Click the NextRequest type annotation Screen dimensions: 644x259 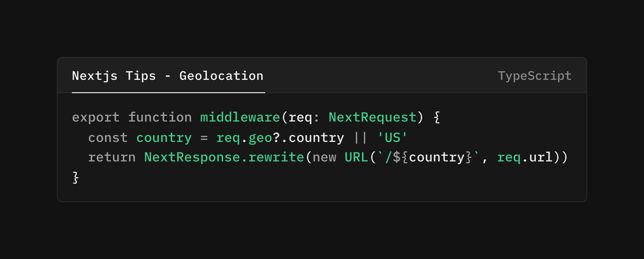point(372,117)
